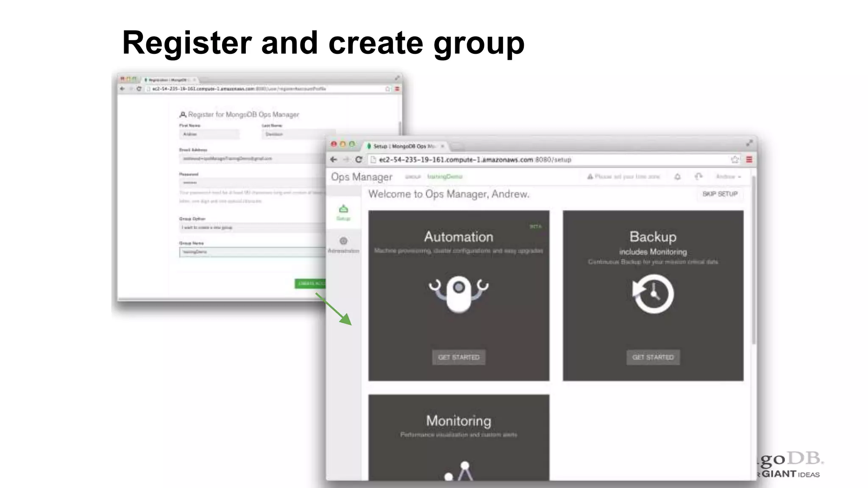The height and width of the screenshot is (488, 868).
Task: Click the First Name field in registration form
Action: (x=209, y=134)
